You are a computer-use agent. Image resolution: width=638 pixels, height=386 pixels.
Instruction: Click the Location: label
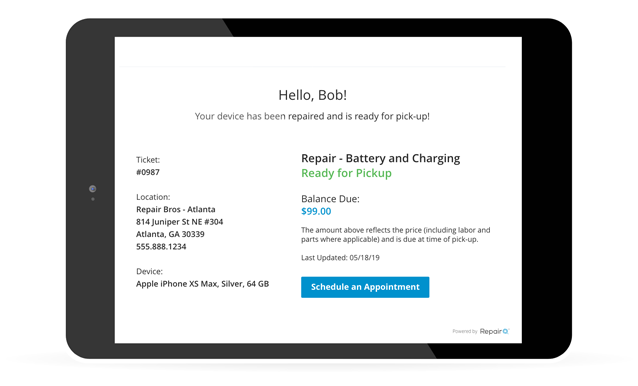pyautogui.click(x=153, y=197)
